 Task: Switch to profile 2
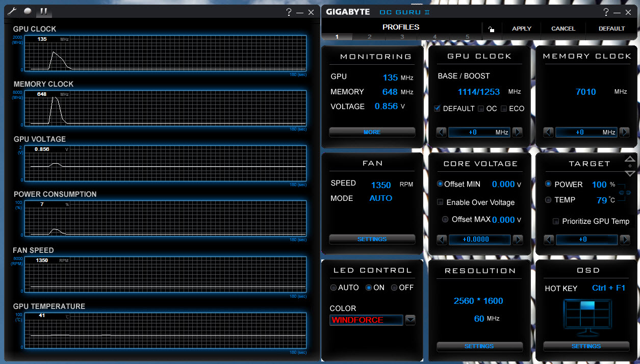tap(370, 37)
